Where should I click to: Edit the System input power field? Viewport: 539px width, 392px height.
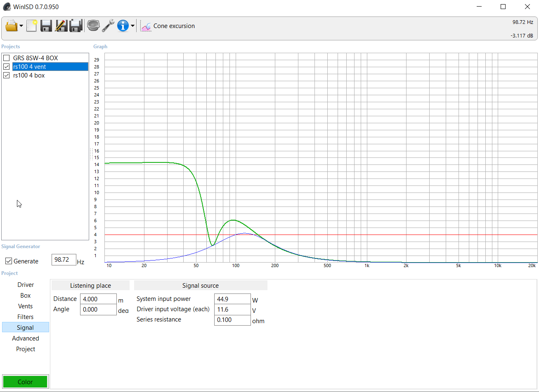click(232, 299)
